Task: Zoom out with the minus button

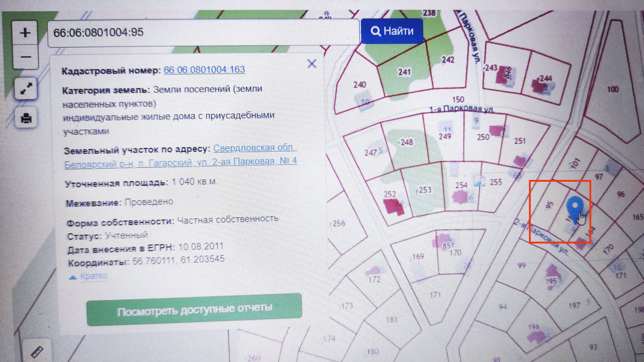Action: point(25,57)
